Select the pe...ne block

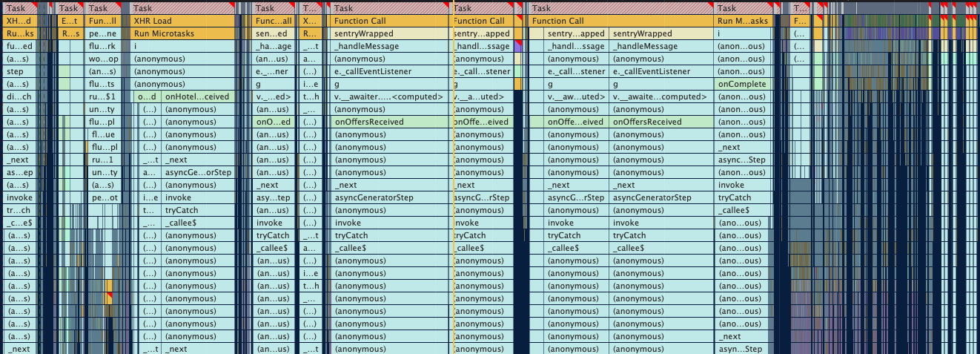103,33
